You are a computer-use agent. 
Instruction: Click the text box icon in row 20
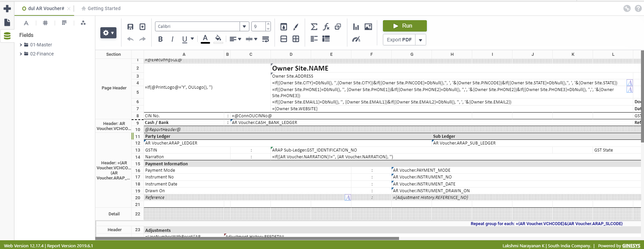point(348,198)
